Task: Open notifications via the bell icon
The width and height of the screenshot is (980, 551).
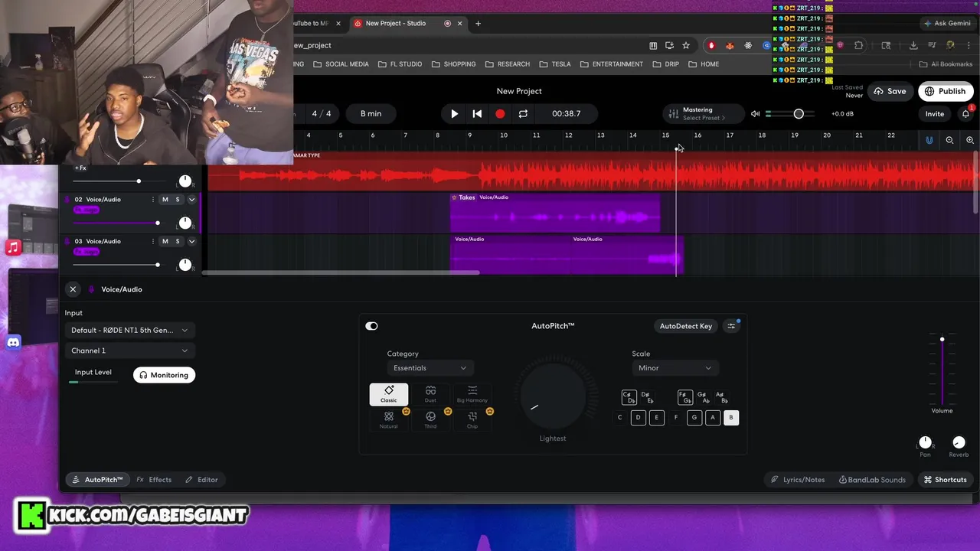Action: pyautogui.click(x=965, y=114)
